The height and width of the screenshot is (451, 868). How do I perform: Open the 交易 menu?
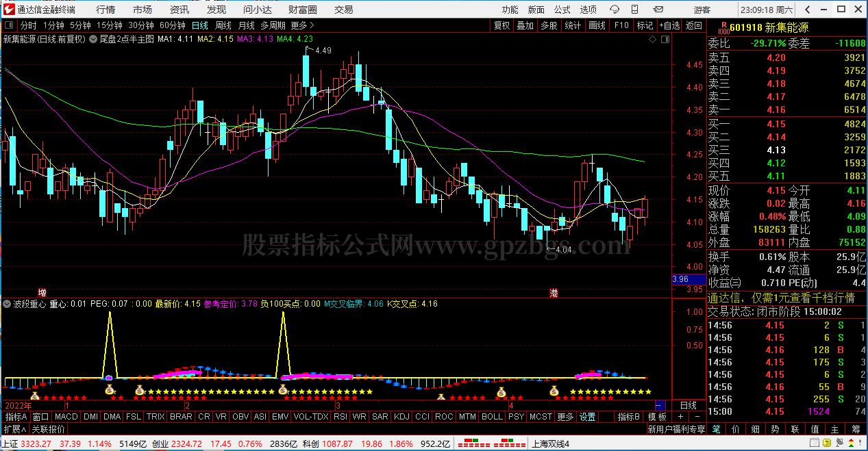click(x=343, y=10)
